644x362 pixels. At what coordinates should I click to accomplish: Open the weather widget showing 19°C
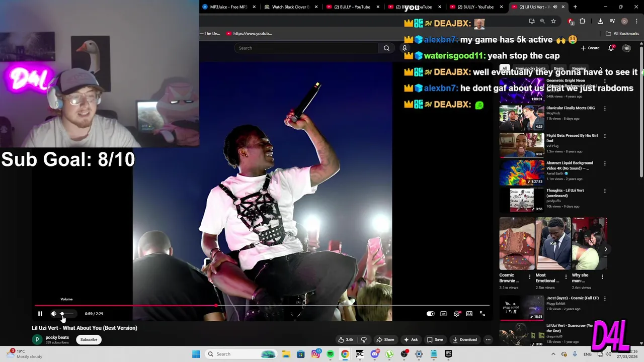point(25,354)
